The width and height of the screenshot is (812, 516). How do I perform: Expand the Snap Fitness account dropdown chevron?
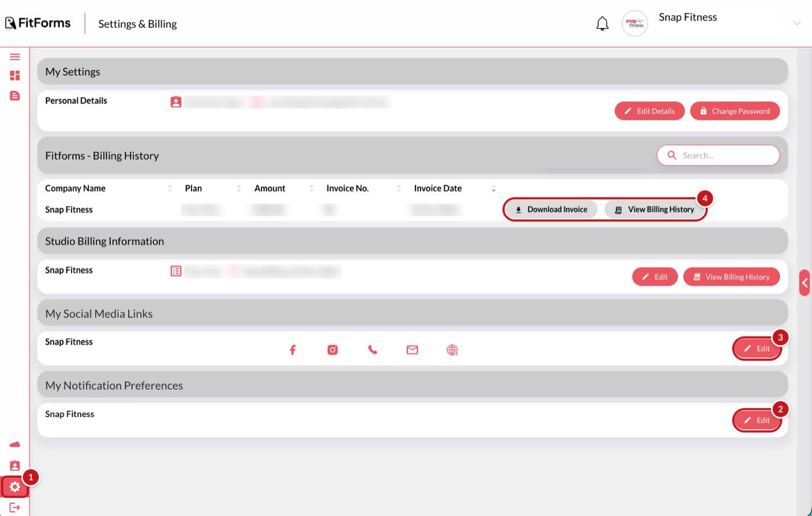pyautogui.click(x=796, y=23)
